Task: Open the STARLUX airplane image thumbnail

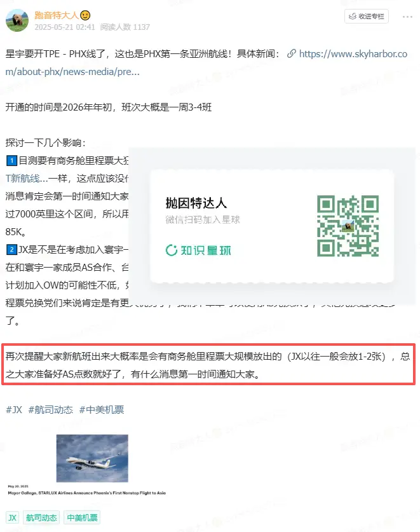Action: tap(92, 458)
